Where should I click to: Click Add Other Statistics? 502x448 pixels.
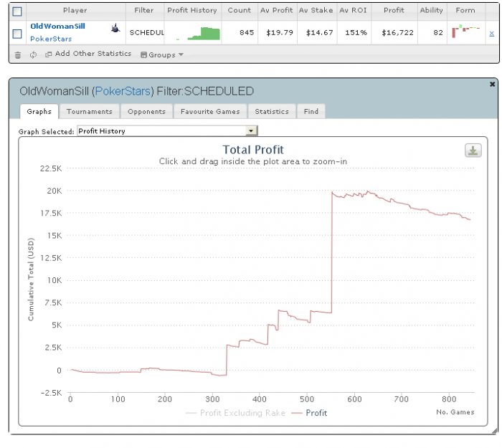(88, 54)
